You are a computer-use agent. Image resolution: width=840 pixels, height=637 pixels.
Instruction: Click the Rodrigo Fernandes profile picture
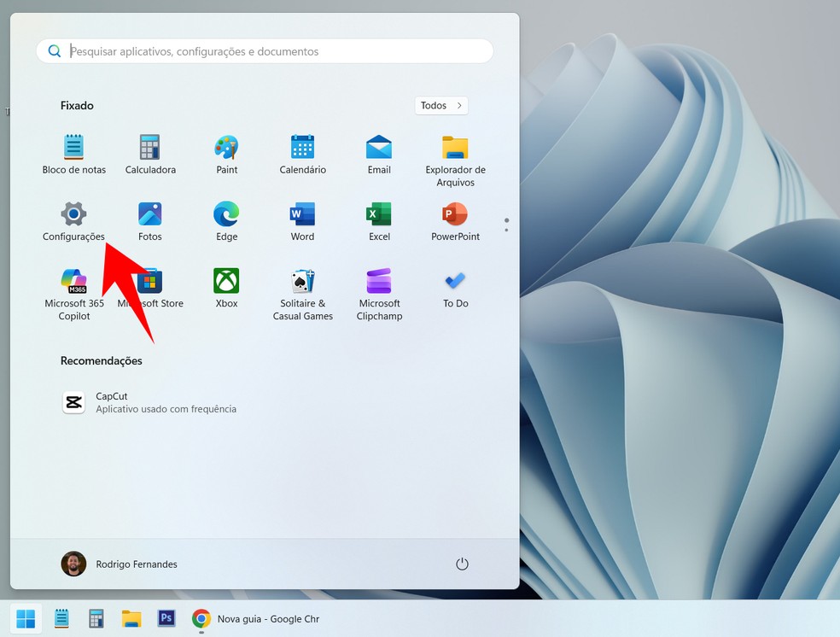point(73,564)
